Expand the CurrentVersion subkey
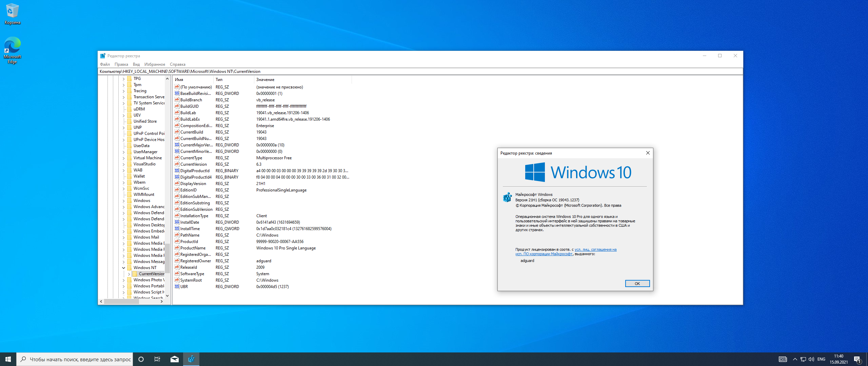 tap(129, 274)
